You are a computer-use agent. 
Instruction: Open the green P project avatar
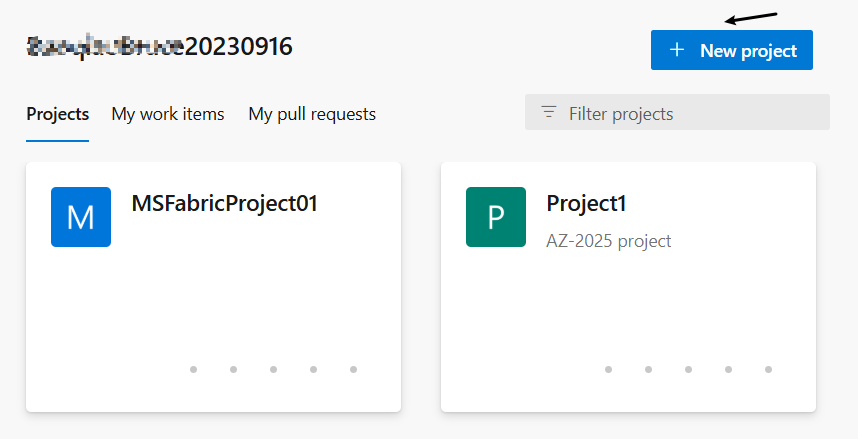coord(496,217)
